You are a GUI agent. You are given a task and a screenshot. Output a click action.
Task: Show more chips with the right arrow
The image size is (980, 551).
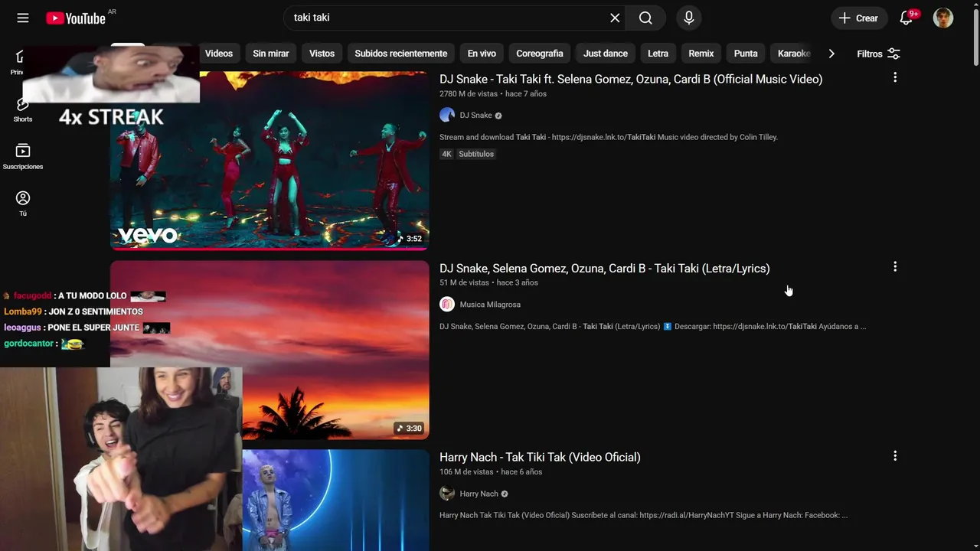click(x=831, y=54)
